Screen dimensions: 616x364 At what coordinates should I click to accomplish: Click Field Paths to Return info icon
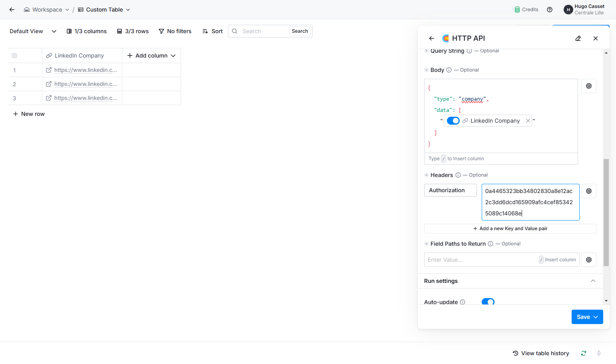[490, 244]
